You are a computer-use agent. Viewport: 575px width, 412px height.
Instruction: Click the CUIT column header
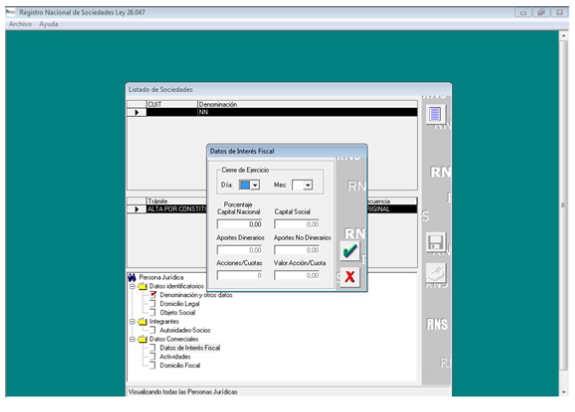click(x=172, y=104)
